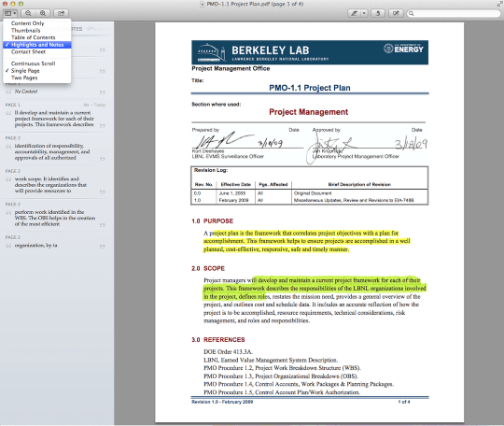Open the Share button in toolbar
Image resolution: width=504 pixels, height=426 pixels.
tap(61, 13)
